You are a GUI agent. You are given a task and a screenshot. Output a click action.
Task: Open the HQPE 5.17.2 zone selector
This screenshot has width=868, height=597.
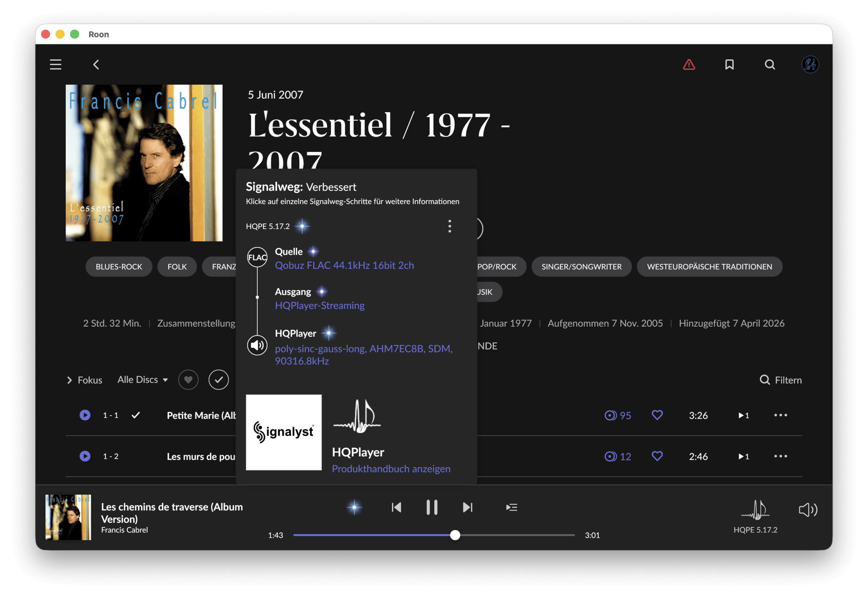coord(755,516)
